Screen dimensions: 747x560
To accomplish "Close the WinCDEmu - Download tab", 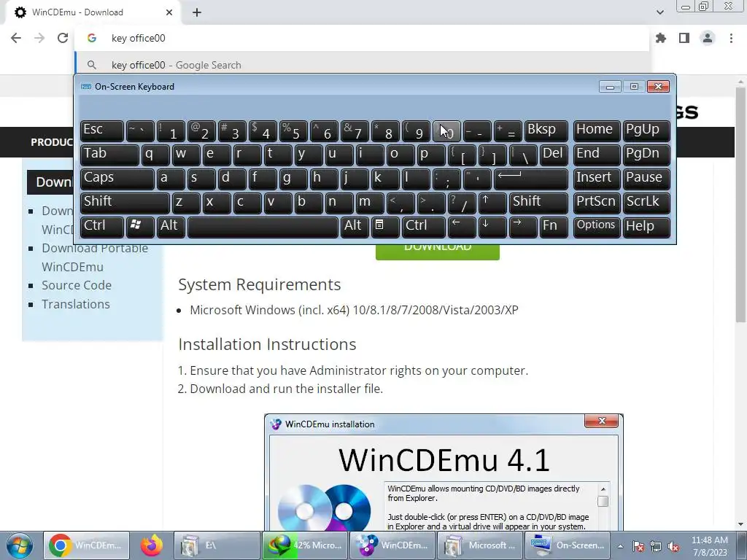I will click(x=169, y=12).
